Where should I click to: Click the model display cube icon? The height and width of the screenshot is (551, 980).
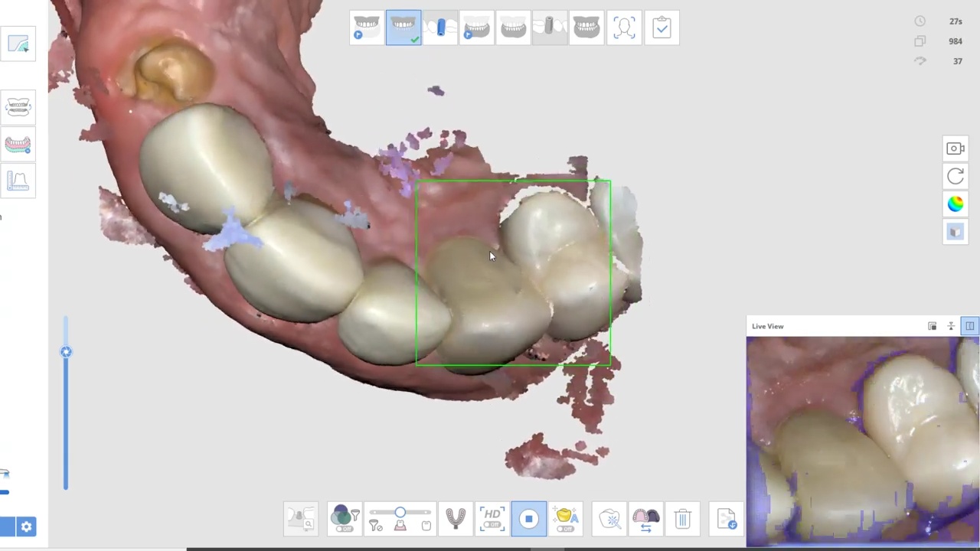point(955,232)
